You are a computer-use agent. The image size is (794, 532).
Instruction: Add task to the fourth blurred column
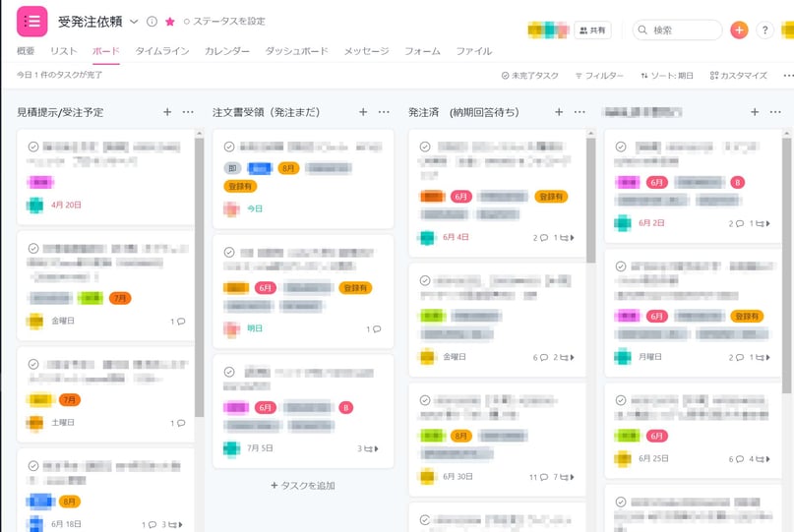755,112
